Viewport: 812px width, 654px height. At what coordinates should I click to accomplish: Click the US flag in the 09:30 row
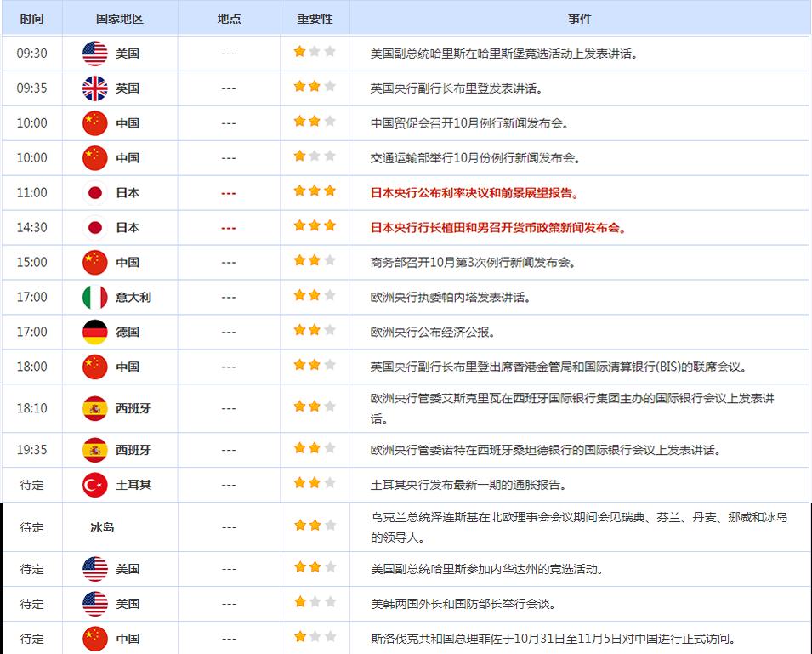pos(94,54)
